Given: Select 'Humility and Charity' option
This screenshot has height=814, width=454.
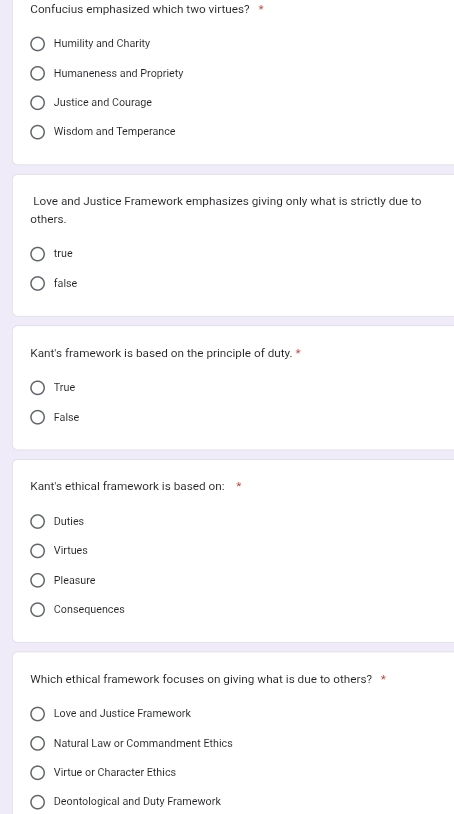Looking at the screenshot, I should (x=37, y=44).
